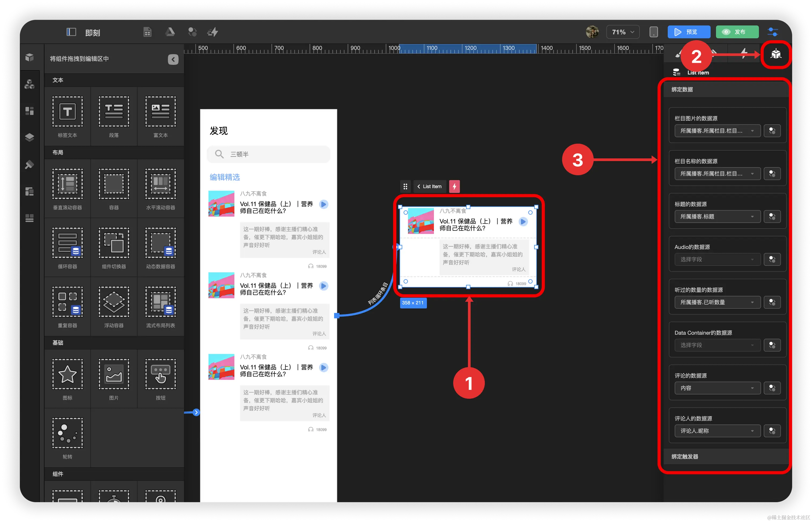Screen dimensions: 812x522
Task: Click the lightning icon beside the List Item label
Action: [454, 187]
